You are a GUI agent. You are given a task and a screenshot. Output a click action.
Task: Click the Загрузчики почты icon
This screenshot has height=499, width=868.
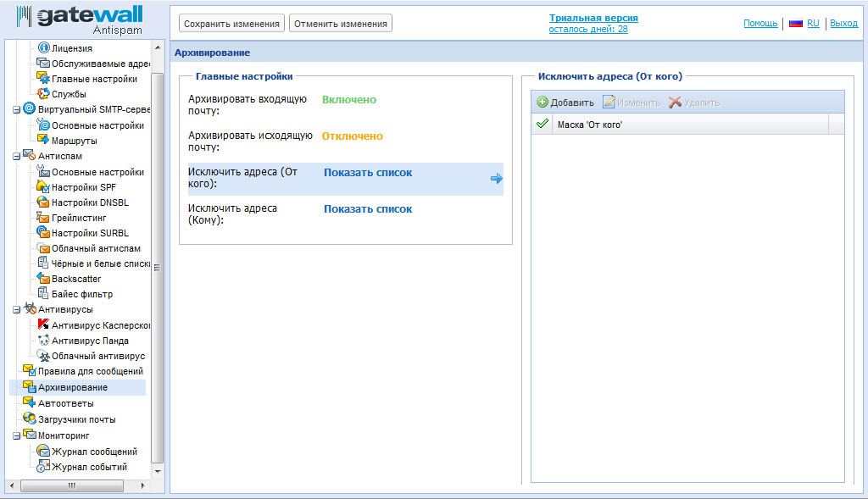pyautogui.click(x=30, y=419)
